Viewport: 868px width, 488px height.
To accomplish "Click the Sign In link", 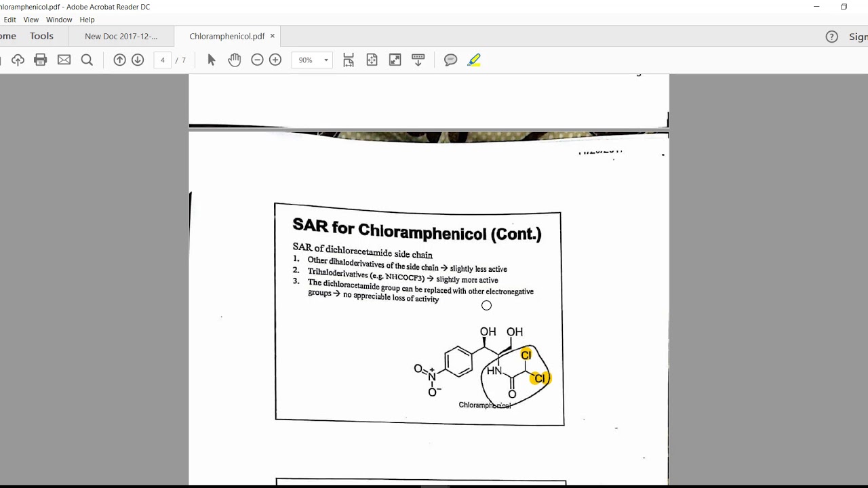I will point(858,37).
